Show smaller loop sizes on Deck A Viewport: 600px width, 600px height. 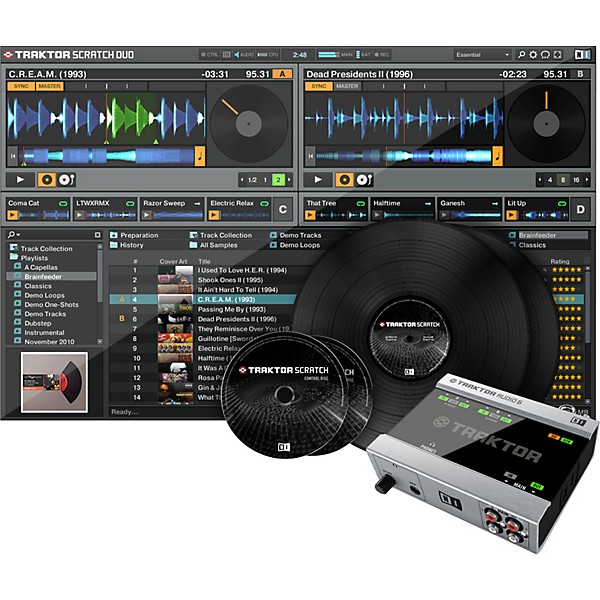[x=242, y=179]
